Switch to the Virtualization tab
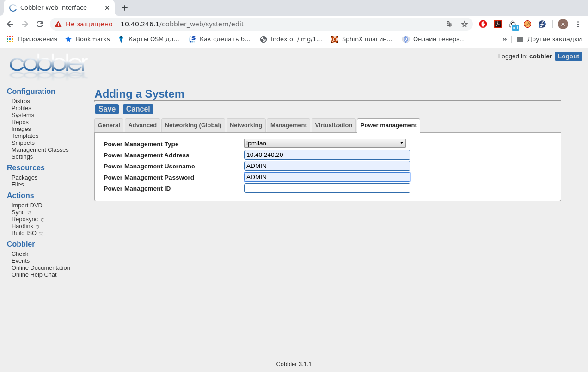The width and height of the screenshot is (588, 372). (x=333, y=125)
